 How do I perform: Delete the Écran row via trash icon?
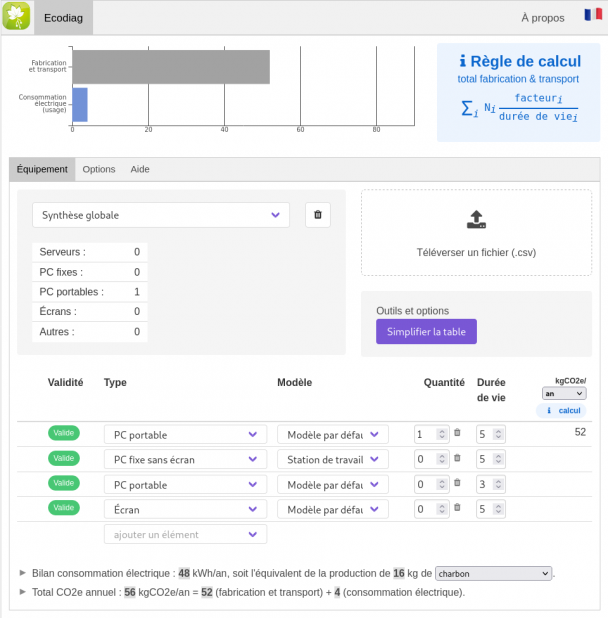point(457,508)
